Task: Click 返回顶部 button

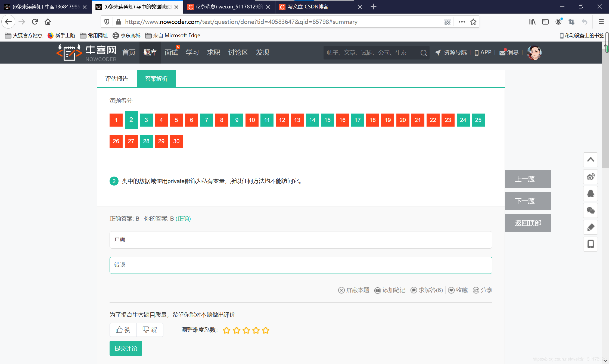Action: point(528,223)
